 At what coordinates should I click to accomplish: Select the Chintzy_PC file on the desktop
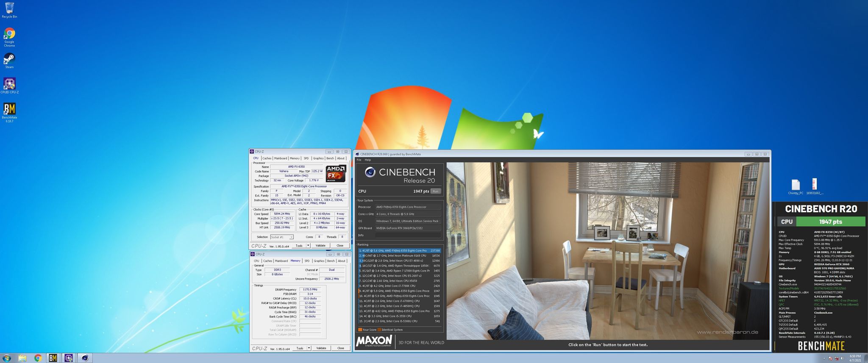(x=796, y=187)
